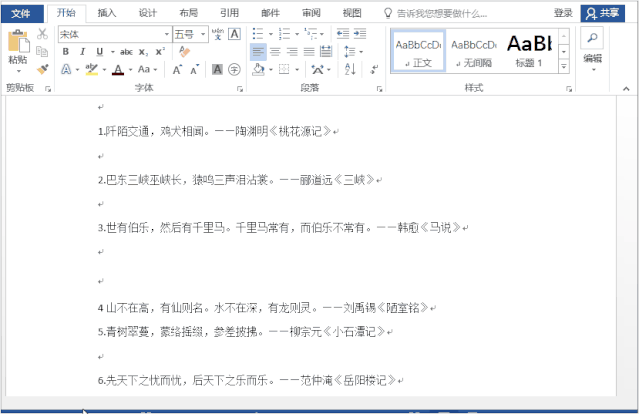Viewport: 639px width, 414px height.
Task: Open the font color dropdown arrow
Action: pos(130,70)
